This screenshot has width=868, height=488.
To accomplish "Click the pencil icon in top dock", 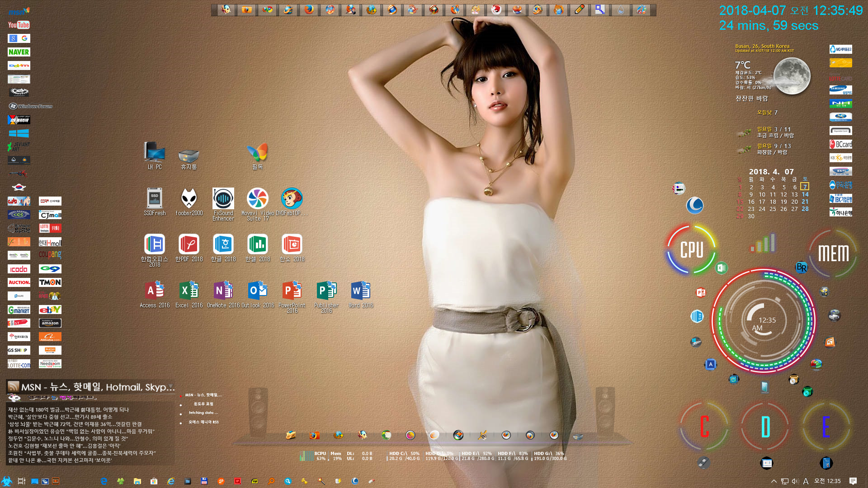I will (579, 9).
